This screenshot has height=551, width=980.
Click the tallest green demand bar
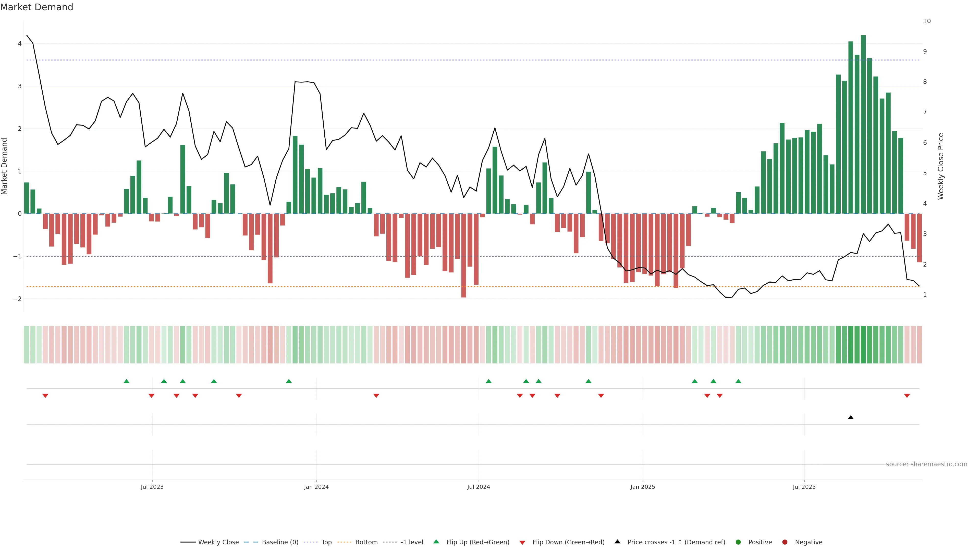pyautogui.click(x=863, y=124)
